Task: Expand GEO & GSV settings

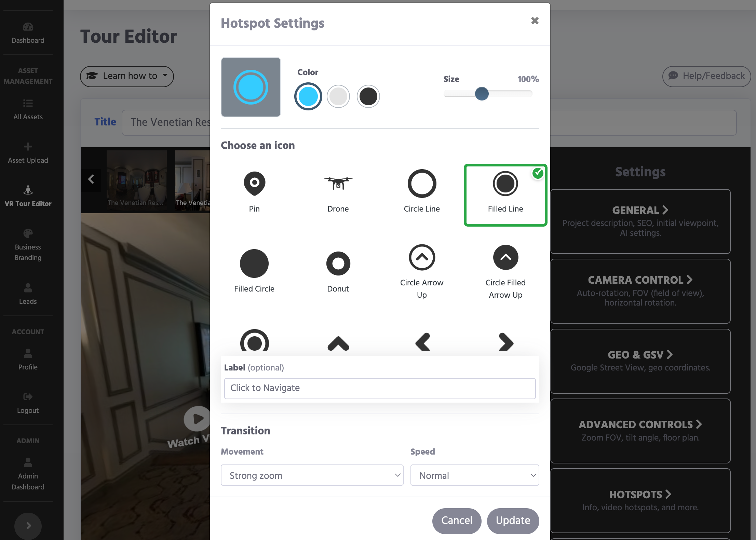Action: 640,361
